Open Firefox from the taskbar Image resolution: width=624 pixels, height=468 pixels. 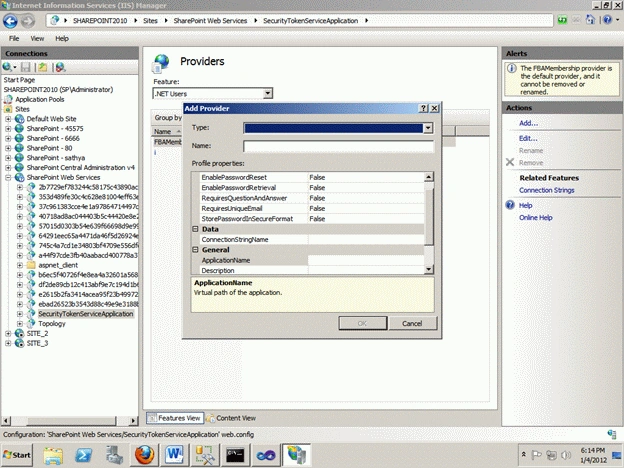coord(144,454)
